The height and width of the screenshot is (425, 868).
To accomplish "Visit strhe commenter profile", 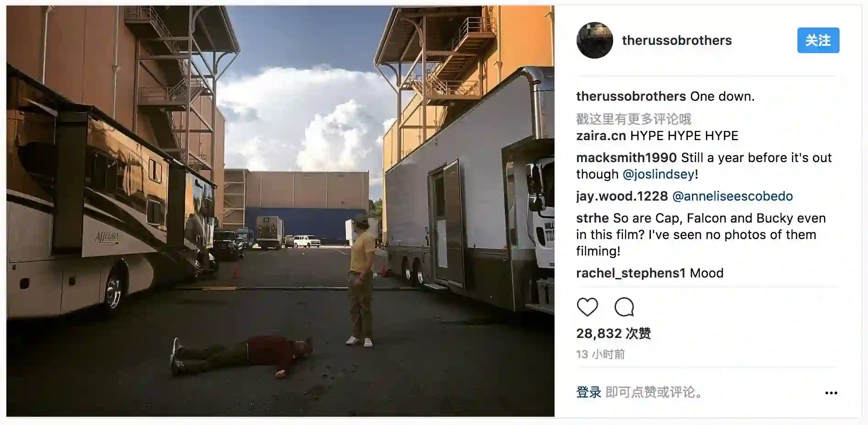I will [592, 218].
